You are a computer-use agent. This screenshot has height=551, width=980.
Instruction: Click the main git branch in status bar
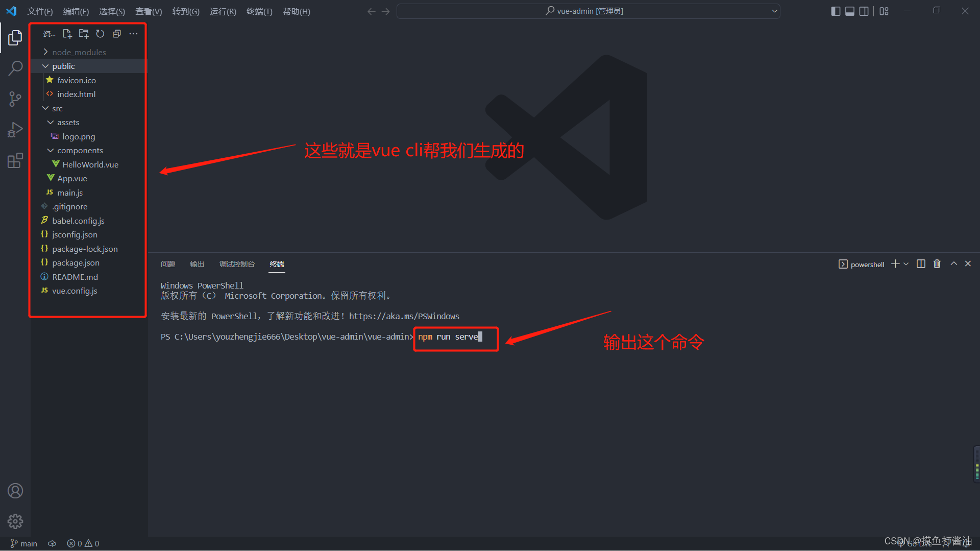23,543
